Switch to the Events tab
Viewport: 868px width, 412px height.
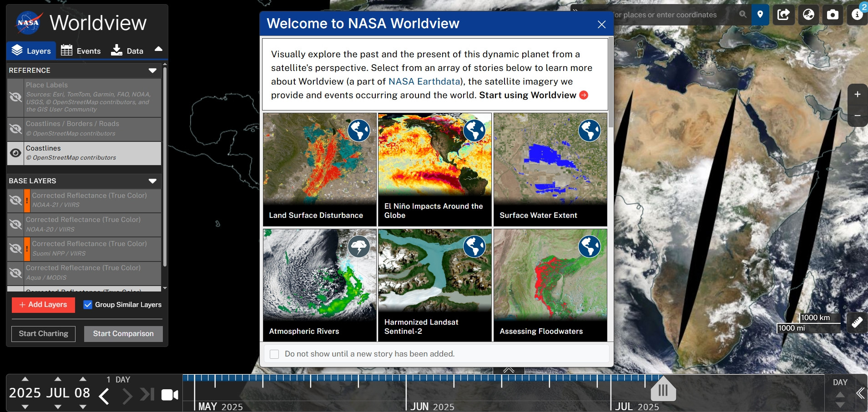tap(81, 50)
